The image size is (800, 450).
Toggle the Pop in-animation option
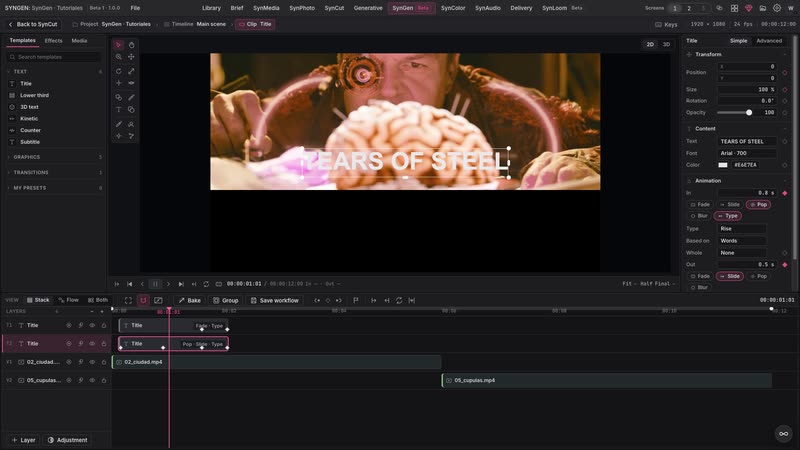click(758, 204)
